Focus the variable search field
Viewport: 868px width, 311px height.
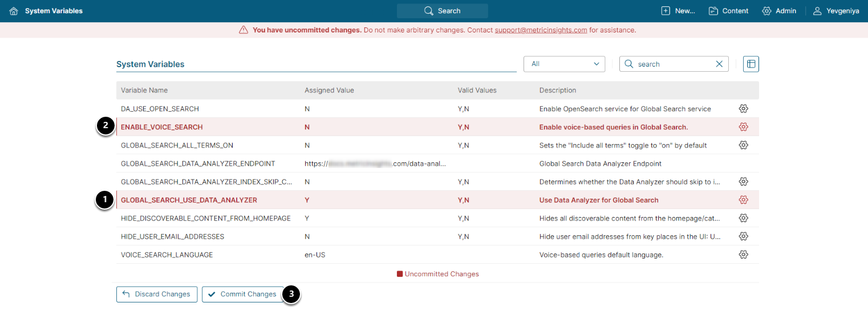coord(673,64)
